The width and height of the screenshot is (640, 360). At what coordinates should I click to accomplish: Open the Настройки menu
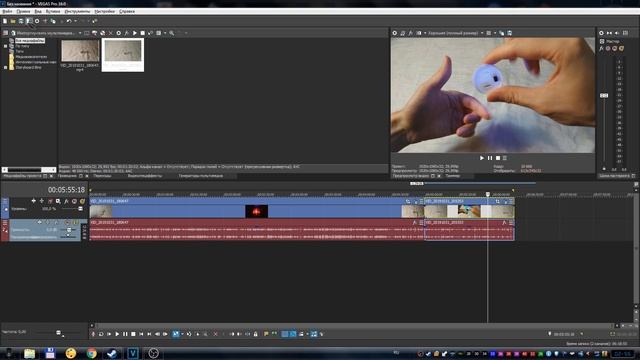[x=104, y=11]
